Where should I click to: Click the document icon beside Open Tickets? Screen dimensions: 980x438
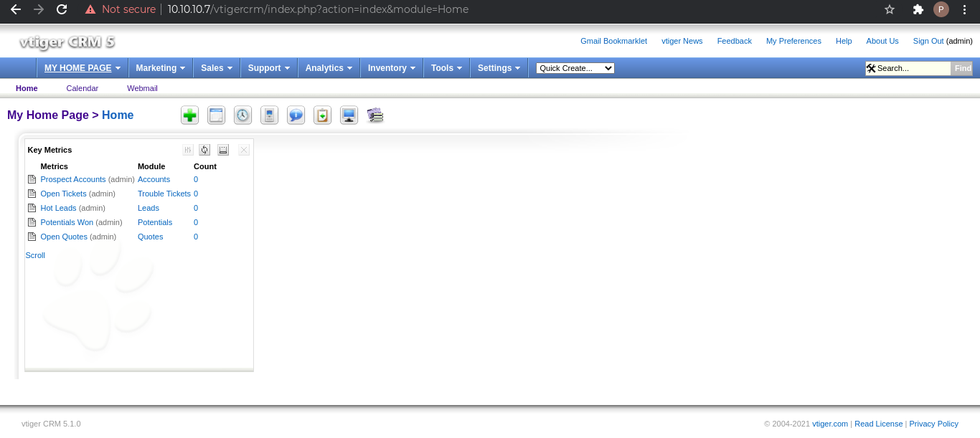pyautogui.click(x=32, y=194)
